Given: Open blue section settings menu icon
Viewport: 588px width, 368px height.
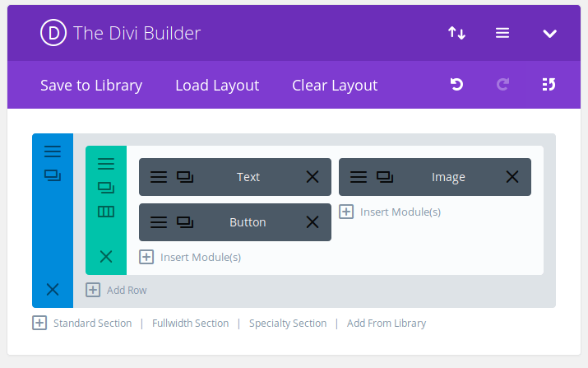Looking at the screenshot, I should 53,151.
